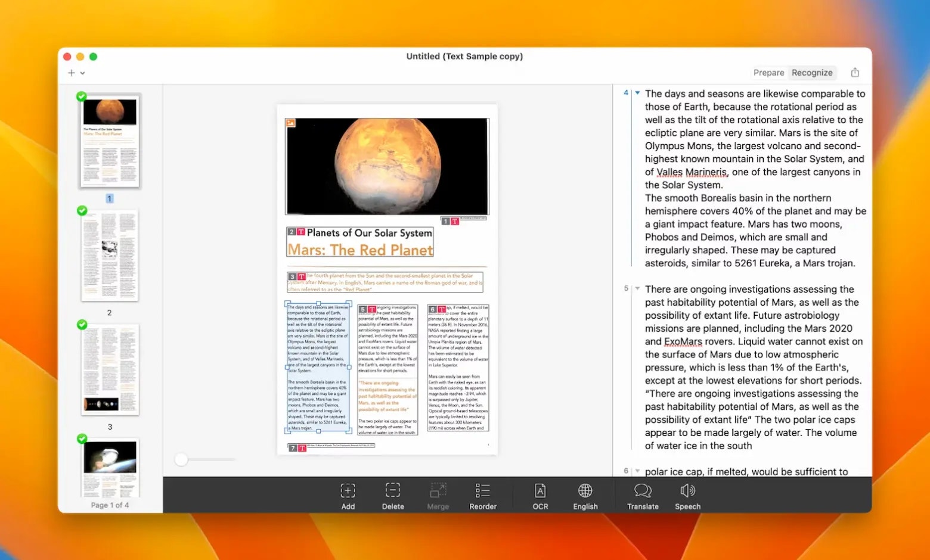
Task: Click block number 5 in text panel
Action: tap(626, 288)
